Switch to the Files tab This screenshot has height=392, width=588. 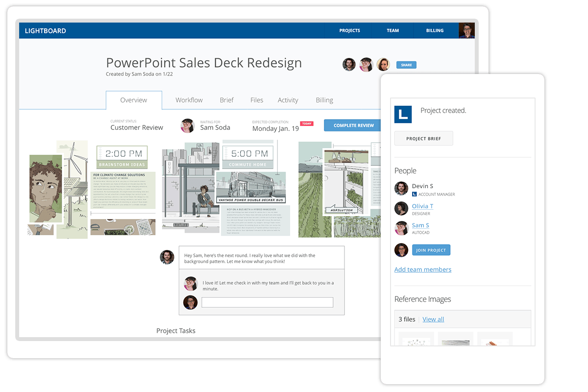[x=257, y=100]
